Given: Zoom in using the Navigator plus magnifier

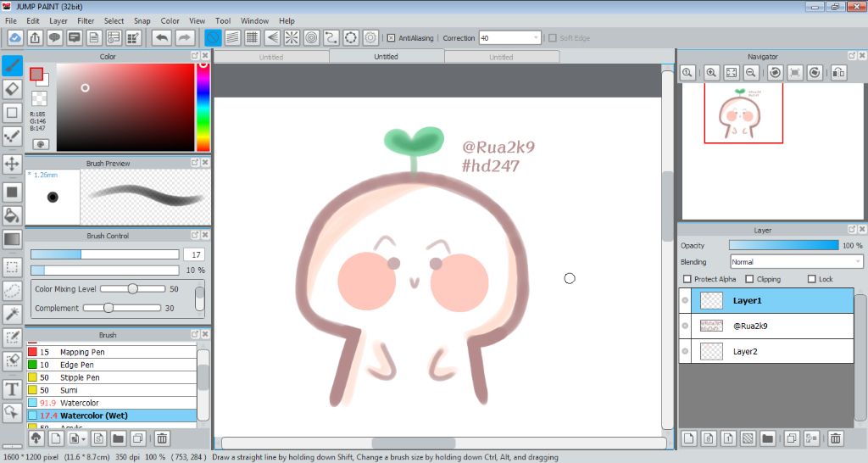Looking at the screenshot, I should point(711,73).
